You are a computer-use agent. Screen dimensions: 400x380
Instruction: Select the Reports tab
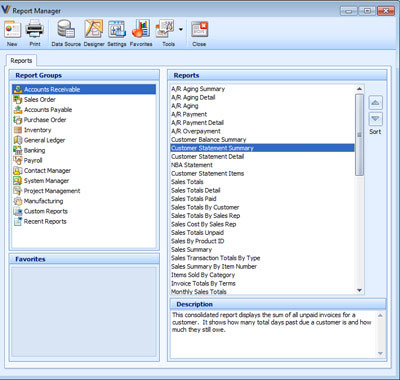pos(21,61)
